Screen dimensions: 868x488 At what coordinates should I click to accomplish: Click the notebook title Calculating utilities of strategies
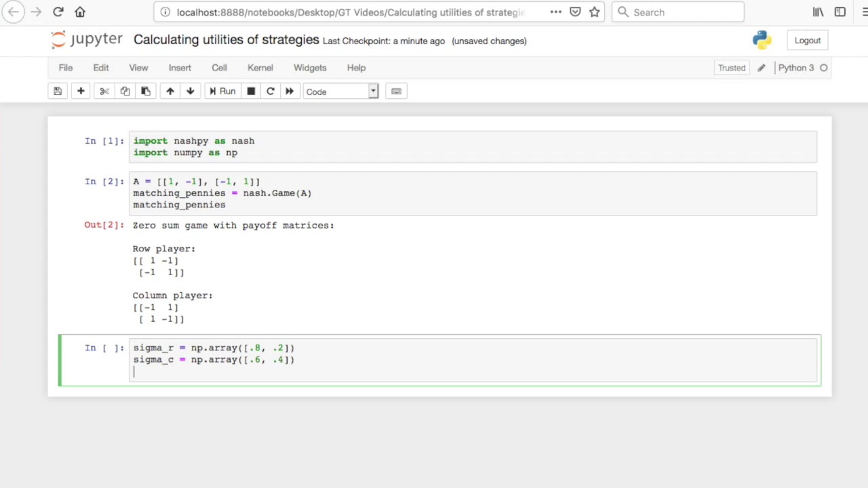226,39
